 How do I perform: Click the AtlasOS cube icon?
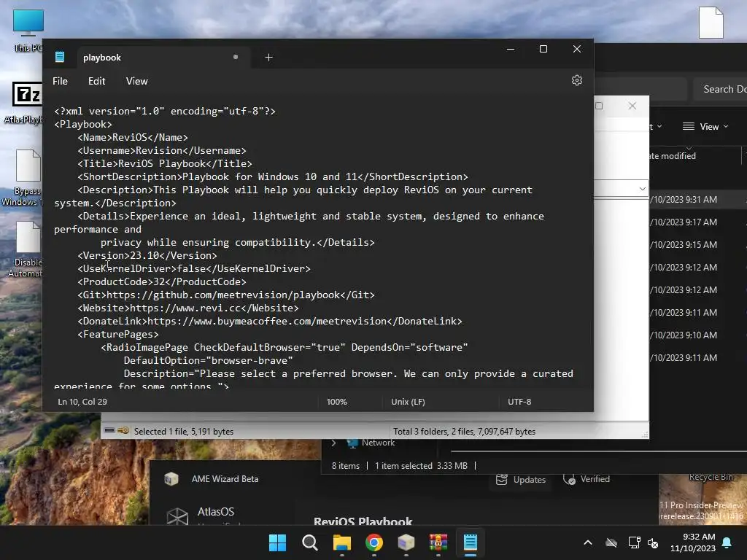click(178, 516)
